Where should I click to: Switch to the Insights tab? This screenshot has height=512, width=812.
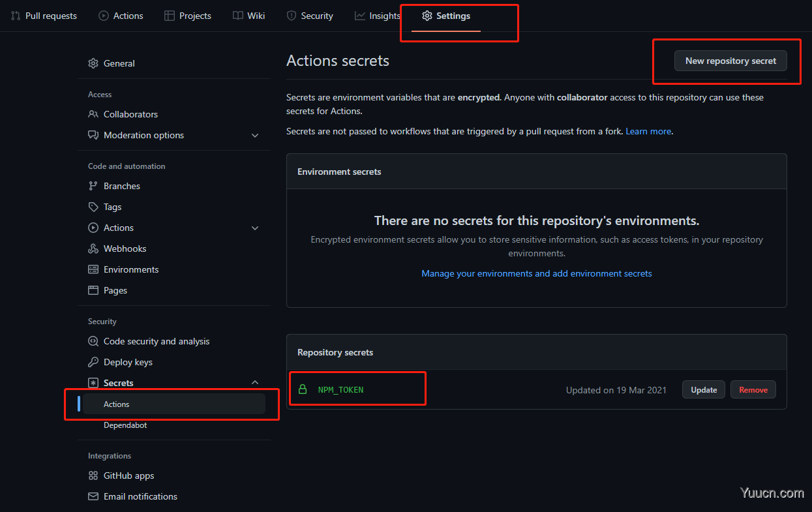[378, 16]
